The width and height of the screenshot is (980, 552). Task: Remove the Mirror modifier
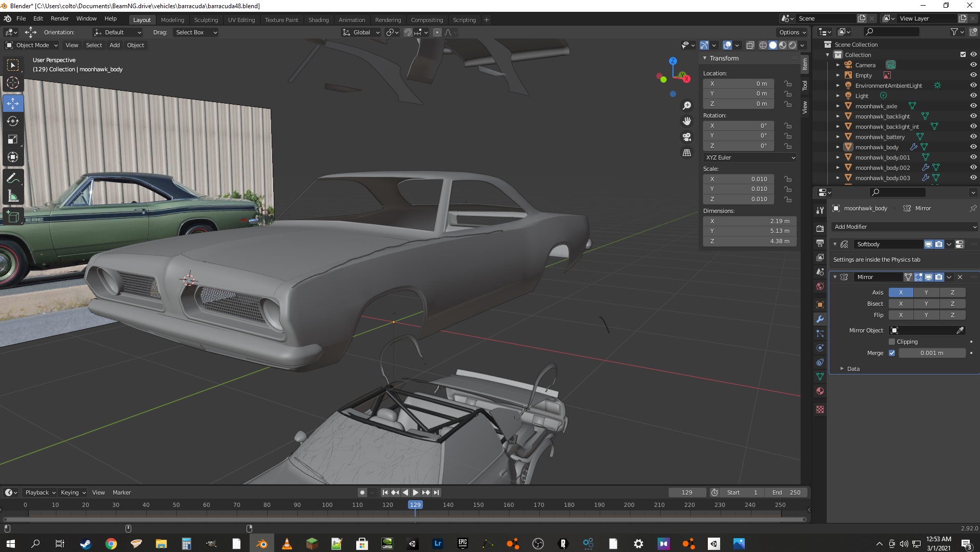pos(960,277)
